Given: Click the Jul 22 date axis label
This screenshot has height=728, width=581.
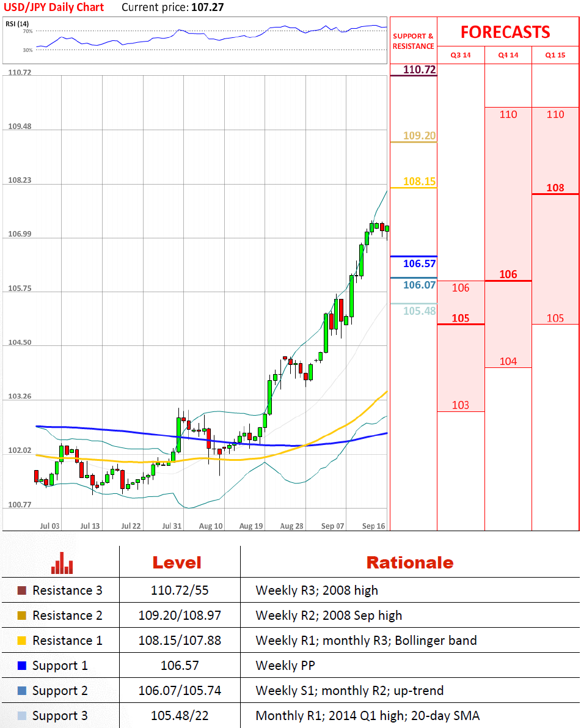Looking at the screenshot, I should point(131,526).
